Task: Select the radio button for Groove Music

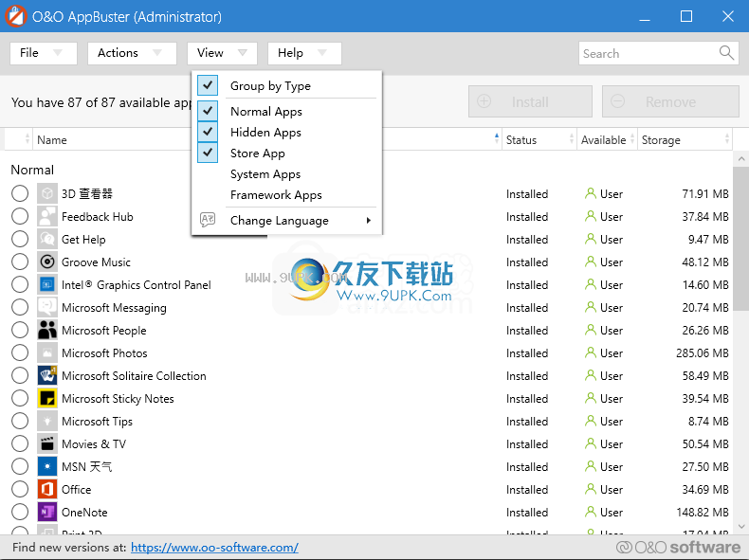Action: 20,262
